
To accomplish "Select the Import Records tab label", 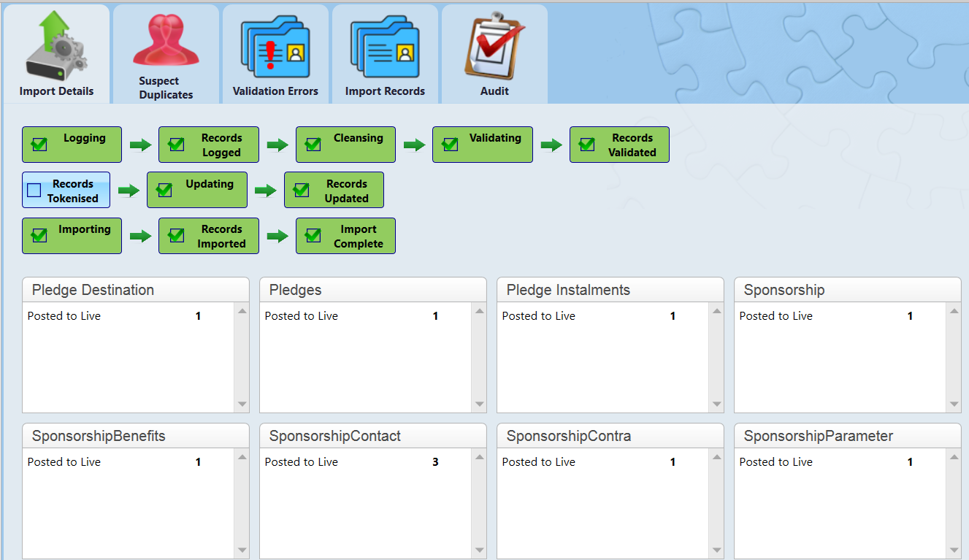I will [x=385, y=91].
